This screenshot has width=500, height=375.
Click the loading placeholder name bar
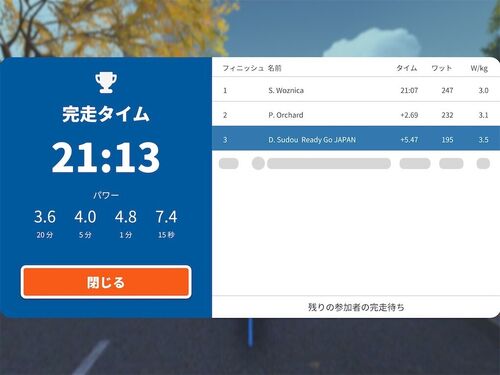click(x=329, y=164)
